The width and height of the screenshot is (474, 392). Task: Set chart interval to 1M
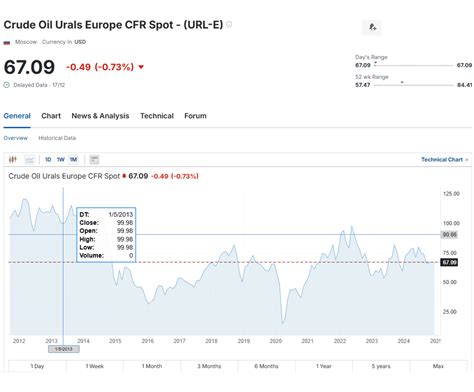click(73, 160)
